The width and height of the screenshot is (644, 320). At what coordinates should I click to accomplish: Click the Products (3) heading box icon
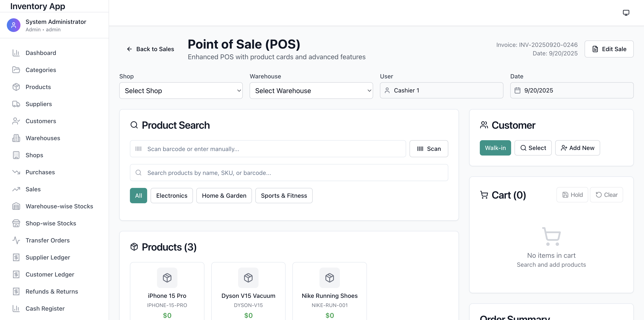[x=134, y=247]
